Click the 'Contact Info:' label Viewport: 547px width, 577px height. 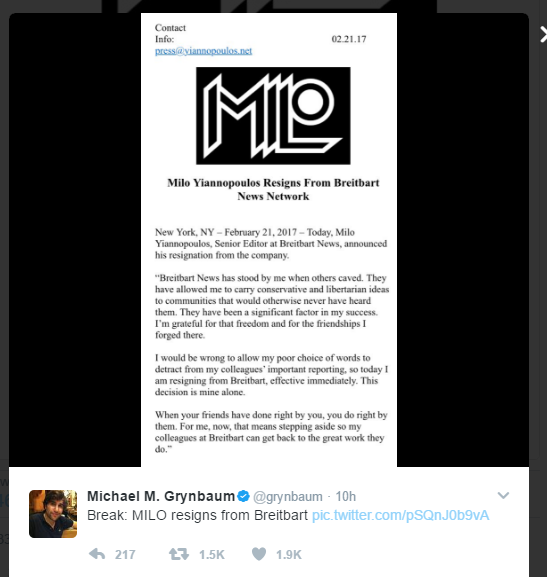pos(170,33)
